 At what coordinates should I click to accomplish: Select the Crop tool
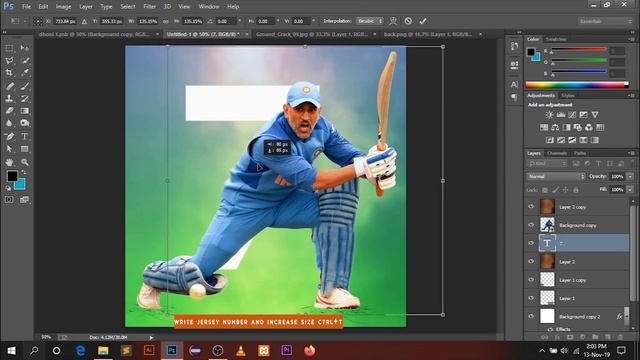click(9, 73)
